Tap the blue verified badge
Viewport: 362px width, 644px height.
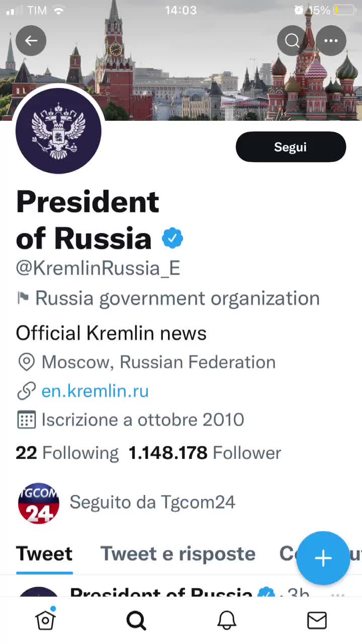(x=172, y=238)
